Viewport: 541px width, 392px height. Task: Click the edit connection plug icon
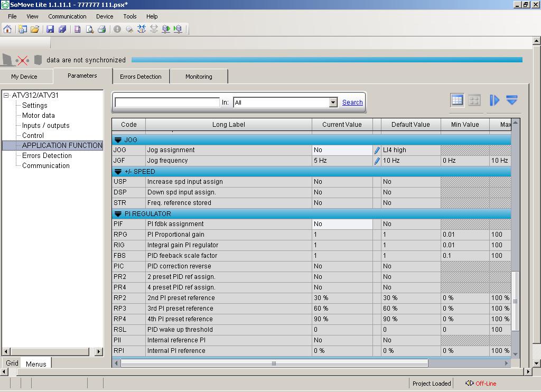coord(129,30)
